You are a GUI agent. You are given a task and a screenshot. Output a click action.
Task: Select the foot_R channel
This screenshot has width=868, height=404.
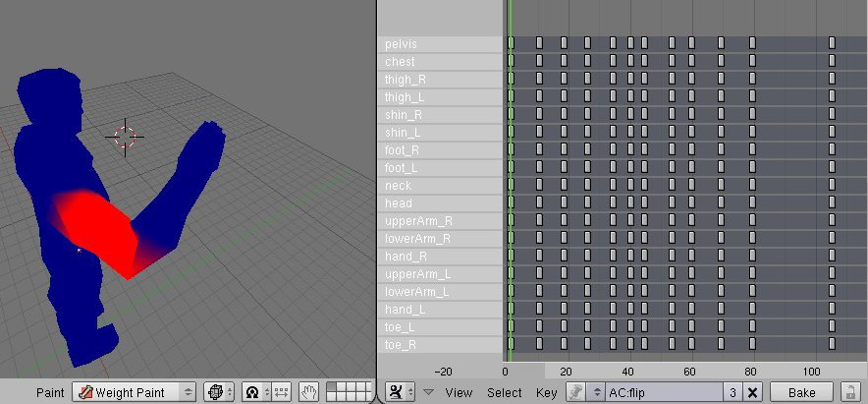click(440, 150)
